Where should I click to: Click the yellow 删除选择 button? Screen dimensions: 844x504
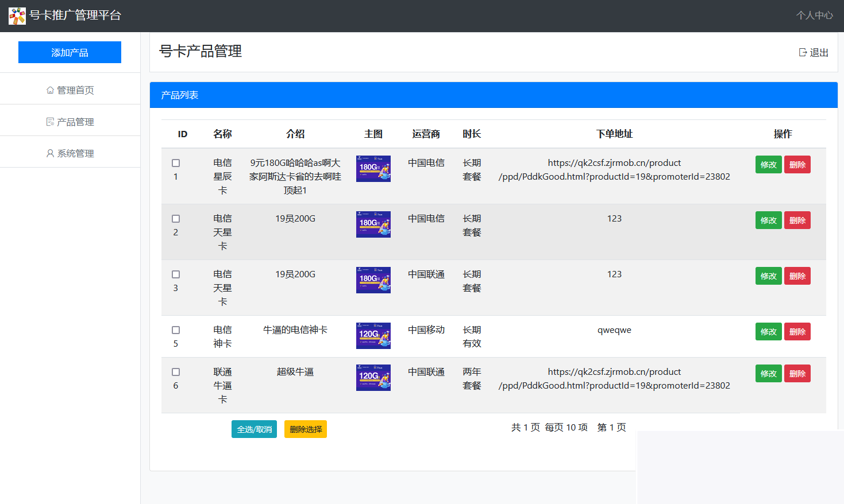tap(305, 429)
